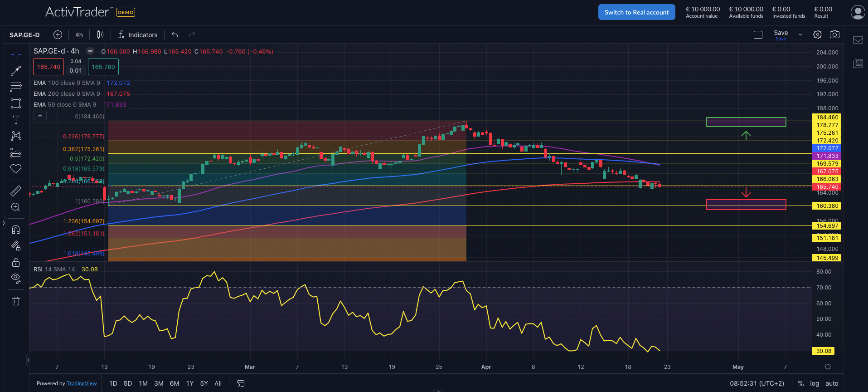Toggle hide all drawings eye icon
The width and height of the screenshot is (868, 392).
tap(16, 278)
